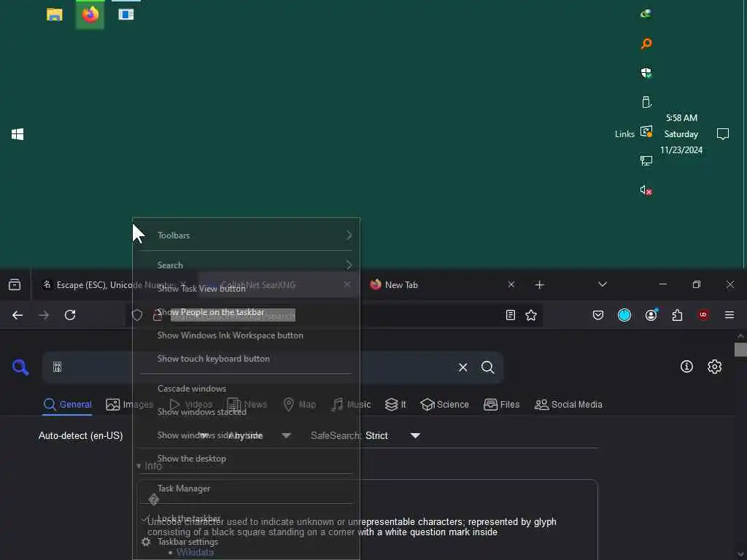747x560 pixels.
Task: Toggle Show Task View button option
Action: 246,289
